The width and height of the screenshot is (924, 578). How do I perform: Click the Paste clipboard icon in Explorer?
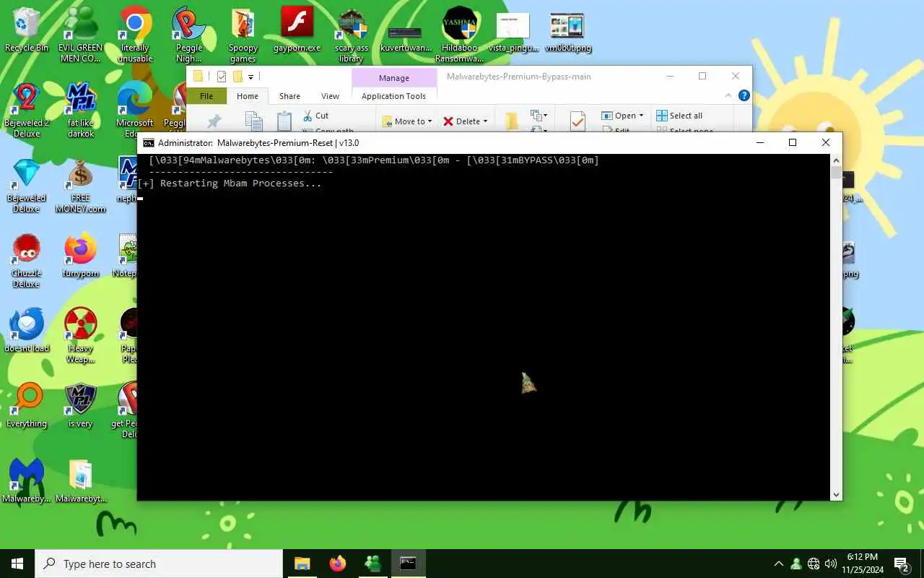pos(284,121)
